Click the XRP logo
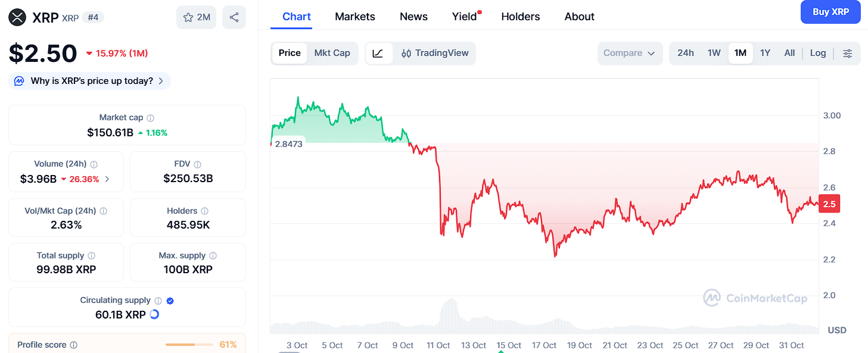Image resolution: width=868 pixels, height=353 pixels. pyautogui.click(x=17, y=17)
